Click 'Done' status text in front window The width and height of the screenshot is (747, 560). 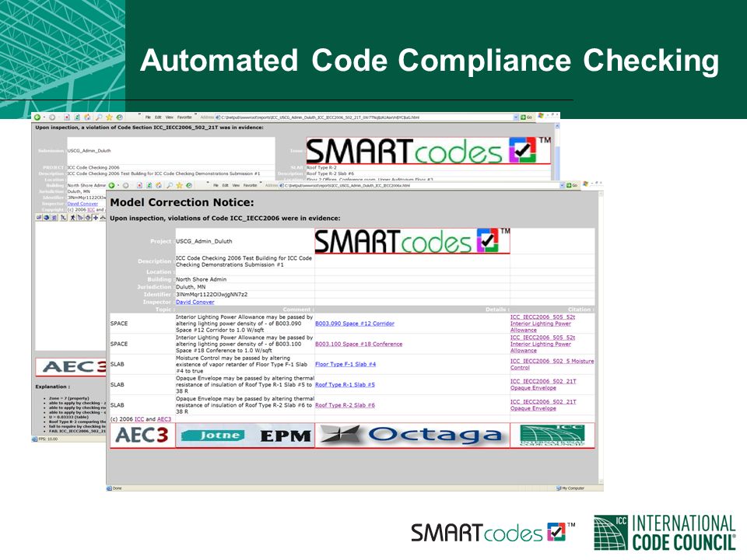click(x=117, y=488)
